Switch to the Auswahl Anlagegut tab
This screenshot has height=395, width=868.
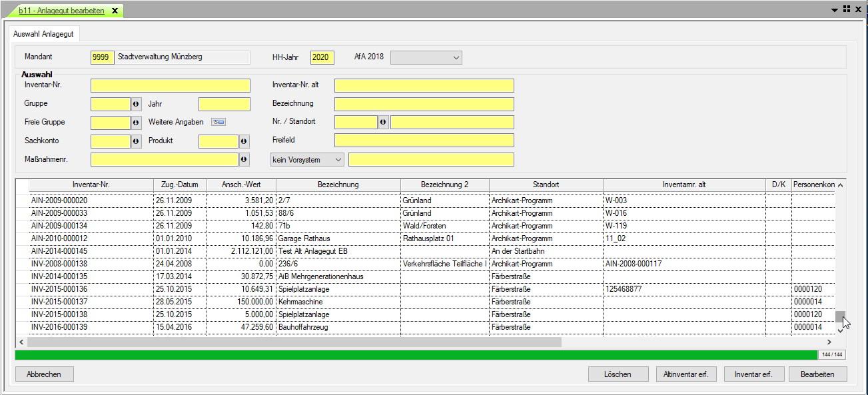click(x=44, y=33)
